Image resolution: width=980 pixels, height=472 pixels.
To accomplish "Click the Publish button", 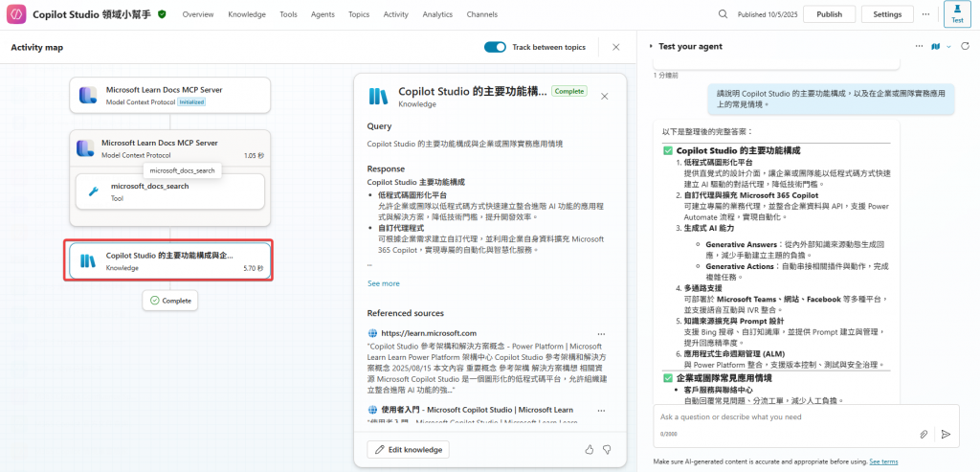I will click(830, 14).
